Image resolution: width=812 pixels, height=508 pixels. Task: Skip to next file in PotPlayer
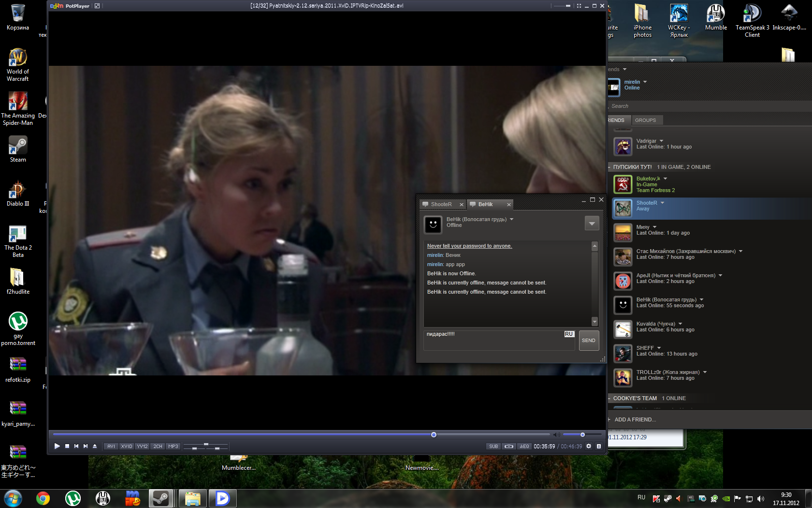pos(86,446)
